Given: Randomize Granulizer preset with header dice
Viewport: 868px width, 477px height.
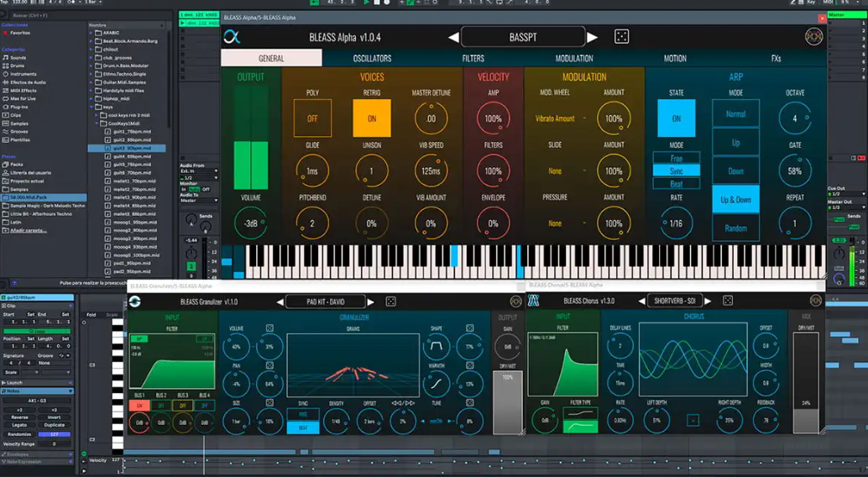Looking at the screenshot, I should [x=391, y=301].
